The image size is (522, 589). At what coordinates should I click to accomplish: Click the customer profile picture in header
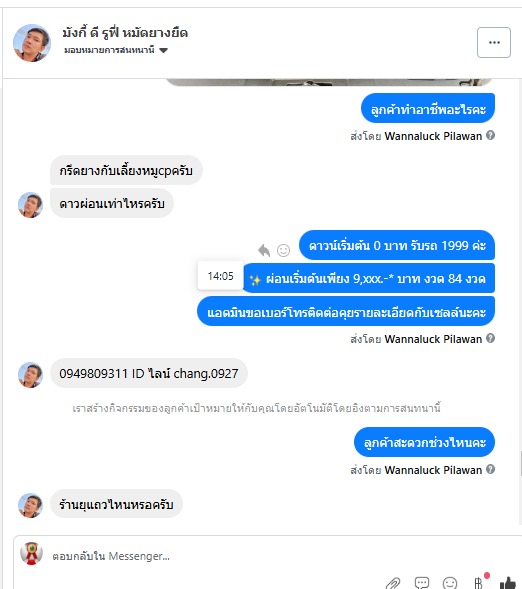click(32, 43)
